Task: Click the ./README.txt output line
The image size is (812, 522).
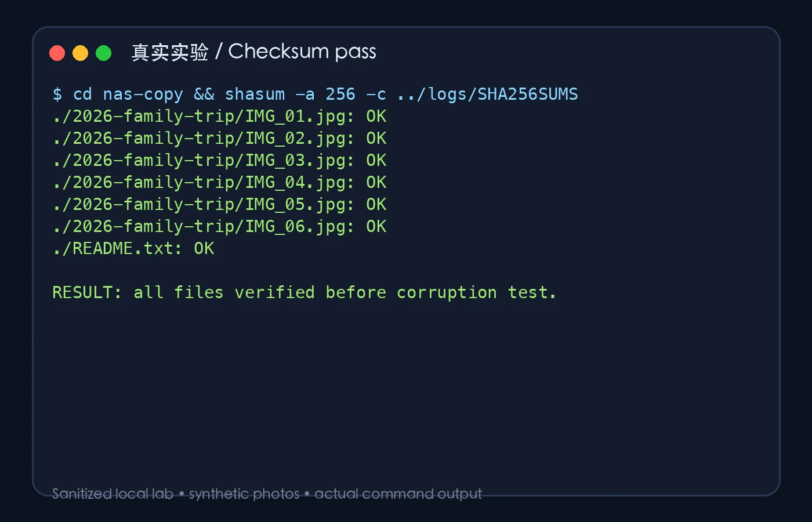Action: tap(133, 249)
